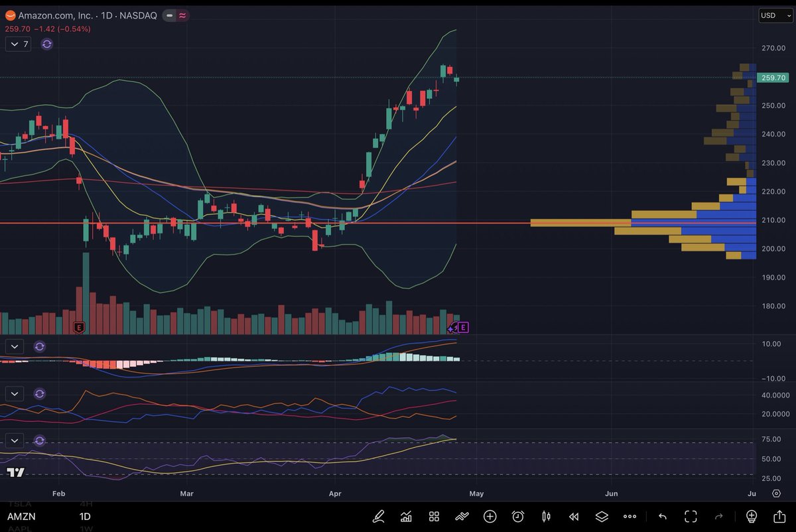Undo the last action with the back arrow
Image resolution: width=796 pixels, height=532 pixels.
[662, 516]
